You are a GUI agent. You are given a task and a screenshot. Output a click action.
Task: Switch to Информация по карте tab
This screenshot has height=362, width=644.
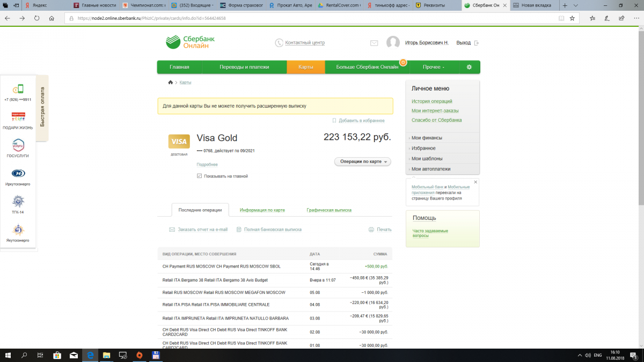[x=262, y=210]
